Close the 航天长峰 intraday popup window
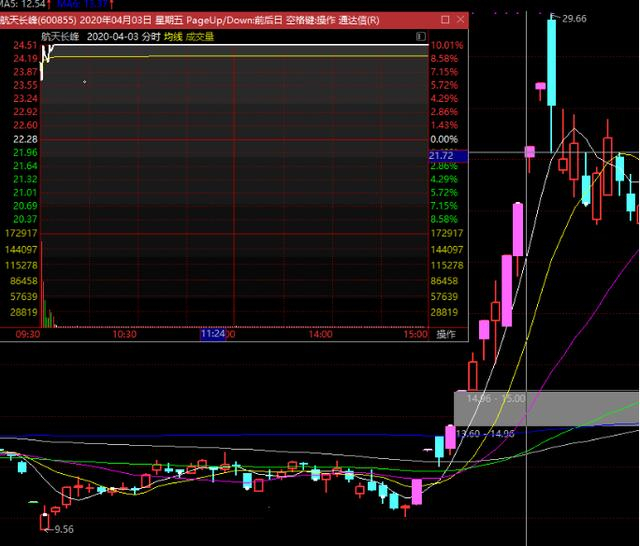 tap(460, 20)
